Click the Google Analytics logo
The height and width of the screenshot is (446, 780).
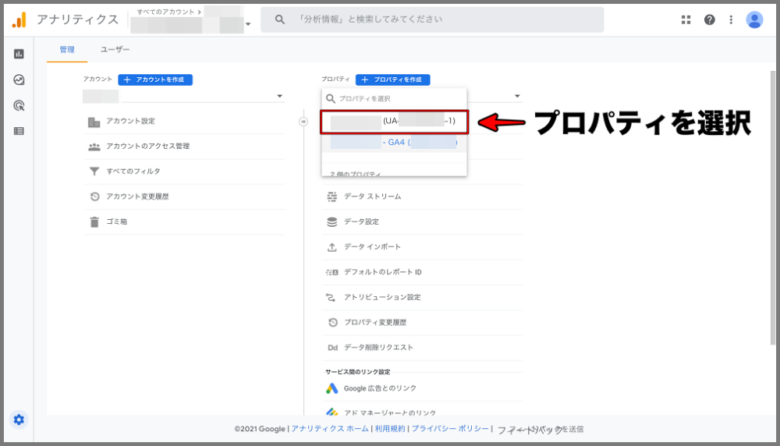[19, 20]
